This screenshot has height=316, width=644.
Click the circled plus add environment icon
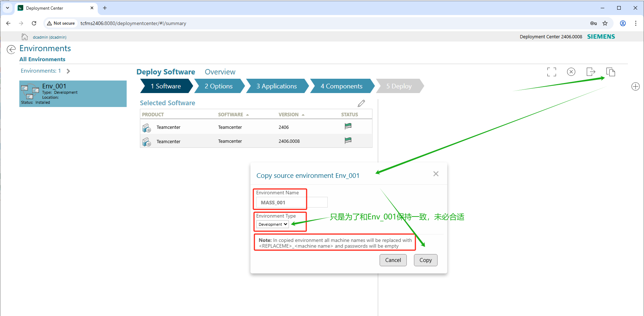(x=635, y=87)
